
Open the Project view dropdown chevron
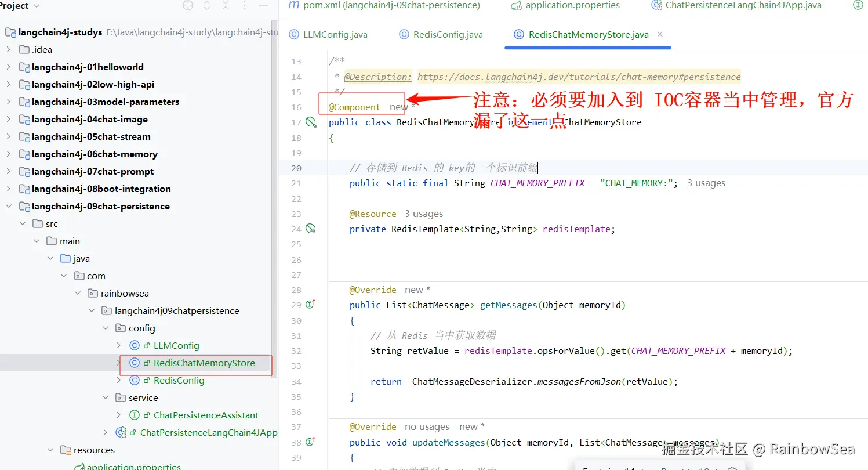click(x=37, y=6)
